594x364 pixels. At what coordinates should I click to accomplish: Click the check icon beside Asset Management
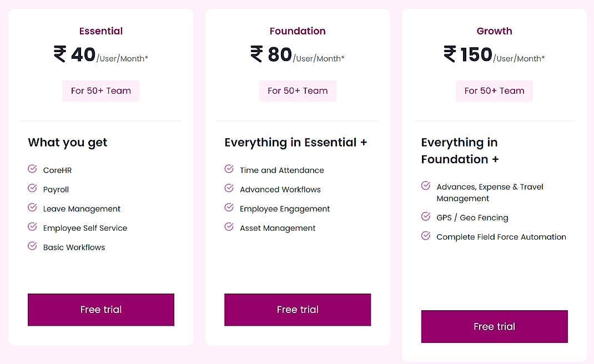pos(229,228)
